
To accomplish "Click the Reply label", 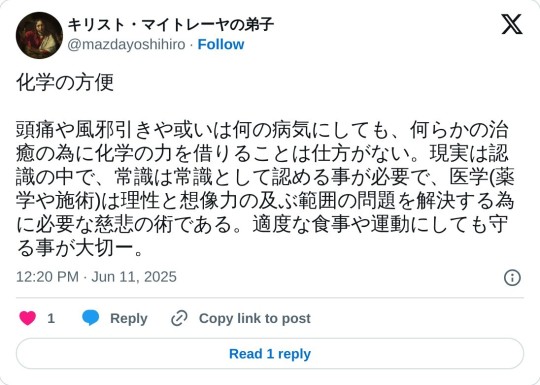I will (129, 318).
